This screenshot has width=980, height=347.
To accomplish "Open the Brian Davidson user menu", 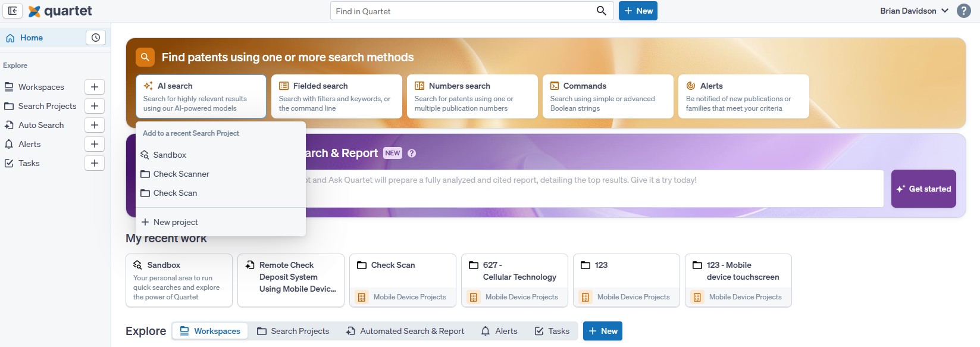I will (914, 11).
